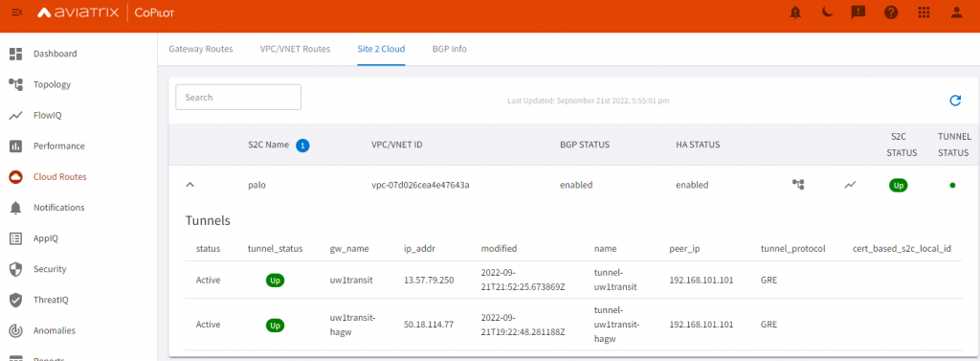
Task: Click the Anomalies radar icon
Action: pos(15,330)
